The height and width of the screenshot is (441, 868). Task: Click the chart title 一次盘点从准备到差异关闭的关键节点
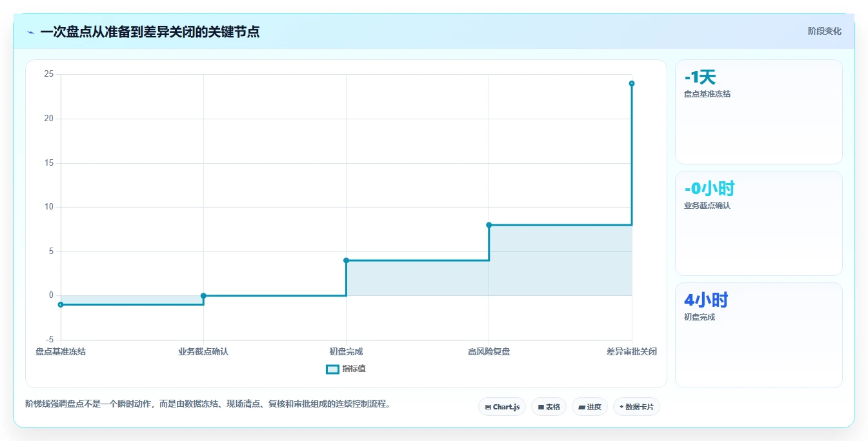click(150, 32)
